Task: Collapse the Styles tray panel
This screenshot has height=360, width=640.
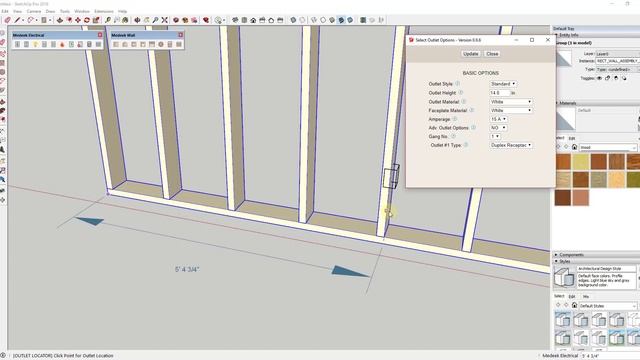Action: click(x=556, y=261)
